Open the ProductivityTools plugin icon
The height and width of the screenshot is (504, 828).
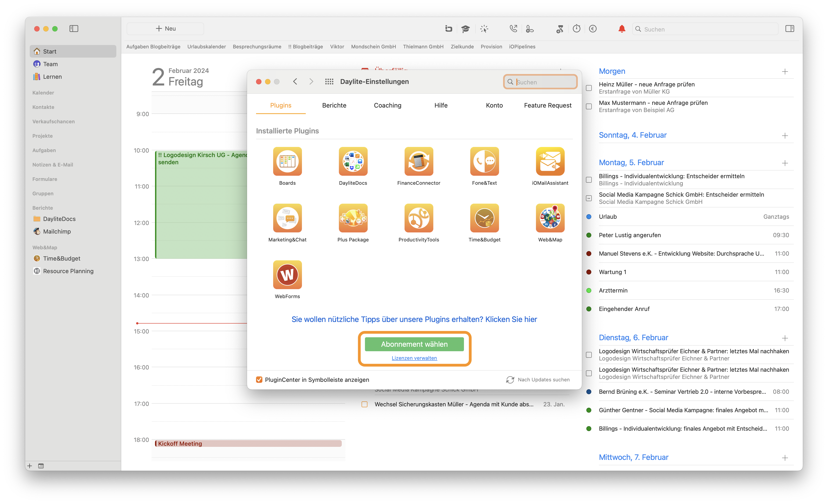point(419,218)
